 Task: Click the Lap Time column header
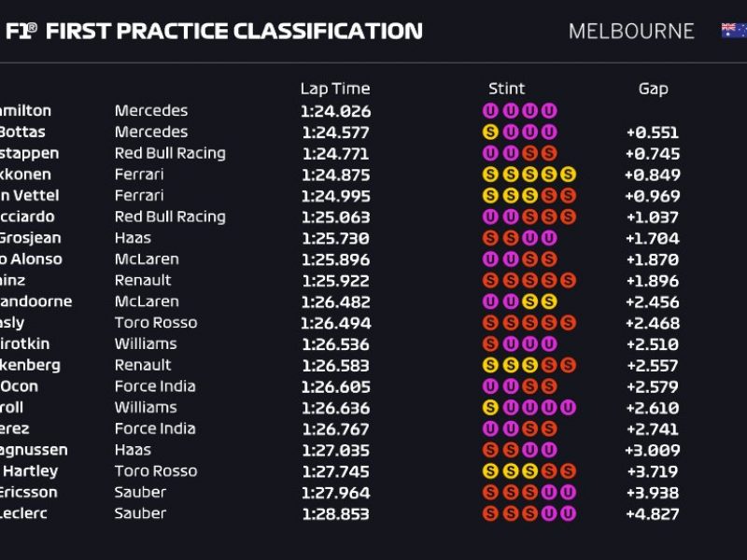coord(335,89)
